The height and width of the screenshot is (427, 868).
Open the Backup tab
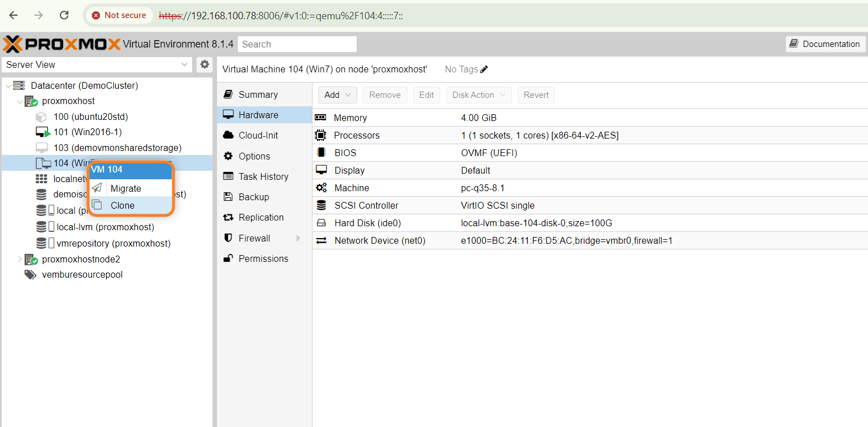[264, 197]
